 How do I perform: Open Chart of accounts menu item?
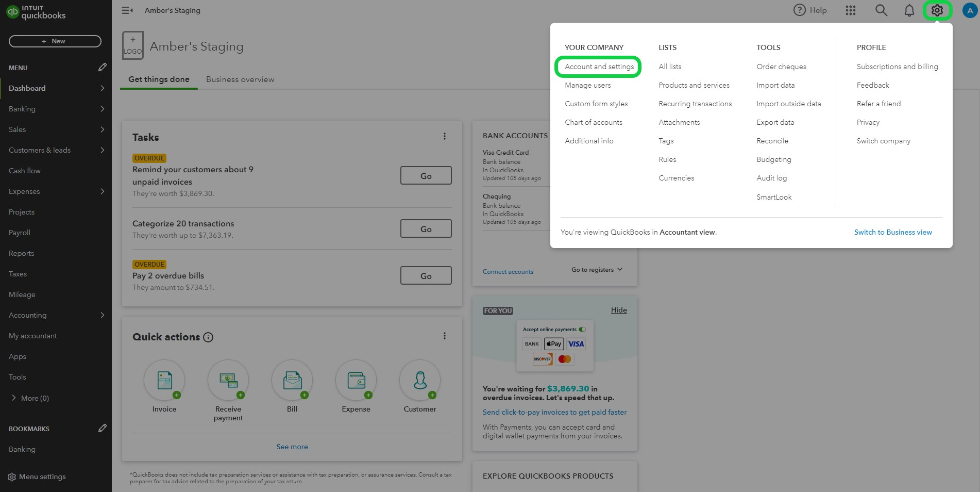pyautogui.click(x=594, y=122)
